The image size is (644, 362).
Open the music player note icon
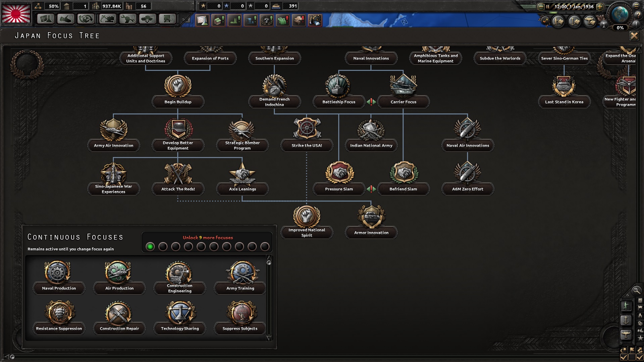pos(545,21)
